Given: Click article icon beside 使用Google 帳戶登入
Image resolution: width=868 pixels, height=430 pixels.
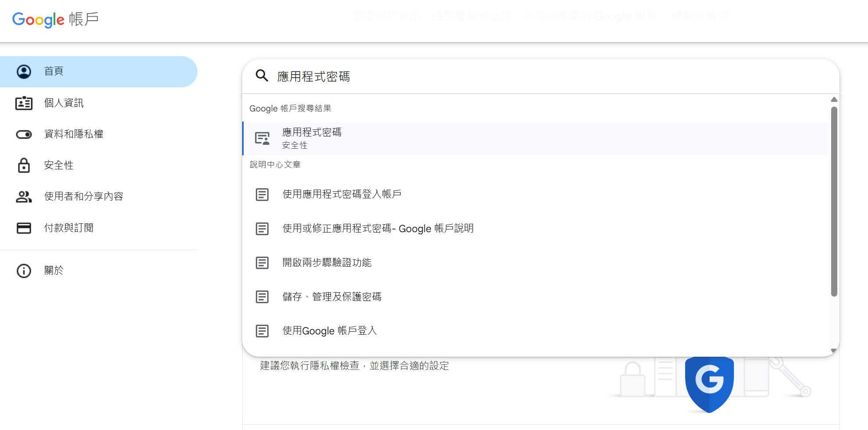Looking at the screenshot, I should point(262,331).
